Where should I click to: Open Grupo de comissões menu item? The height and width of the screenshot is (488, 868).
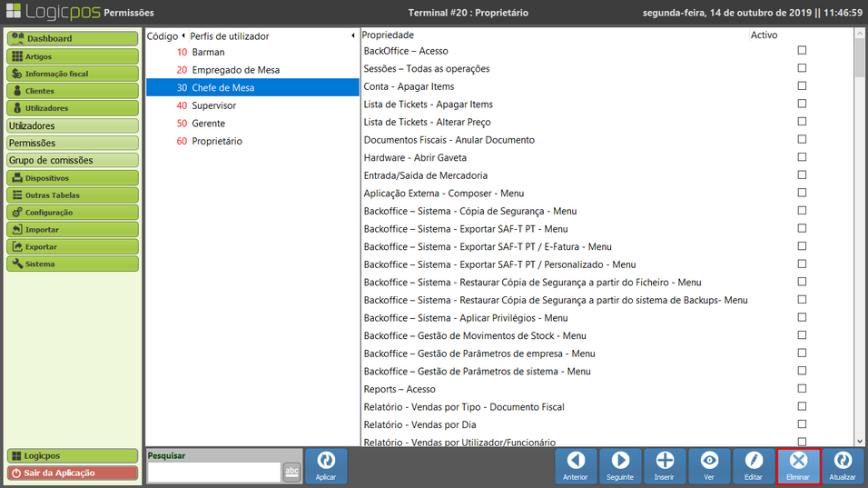tap(73, 160)
